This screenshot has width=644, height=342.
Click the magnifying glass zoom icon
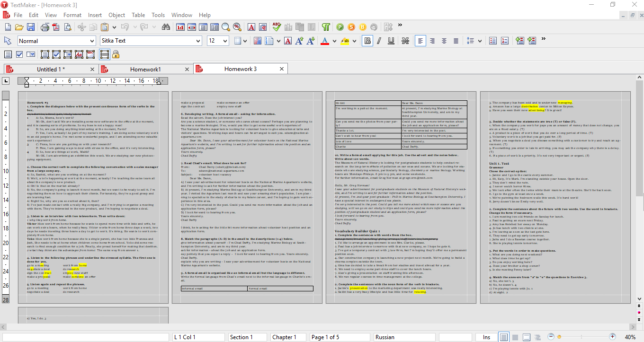(225, 27)
